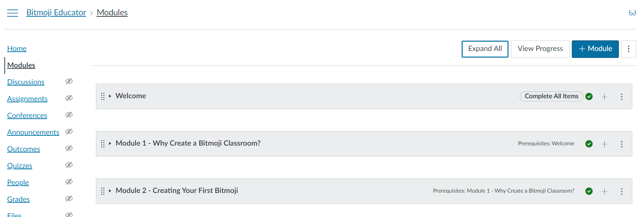Open Module 2 options kebab menu
Image resolution: width=644 pixels, height=217 pixels.
coord(622,191)
